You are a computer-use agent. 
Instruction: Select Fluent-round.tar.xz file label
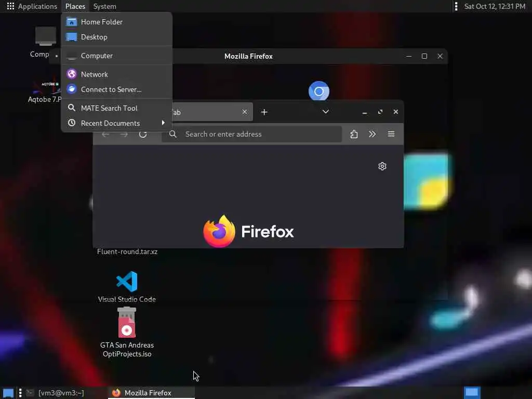pos(127,252)
